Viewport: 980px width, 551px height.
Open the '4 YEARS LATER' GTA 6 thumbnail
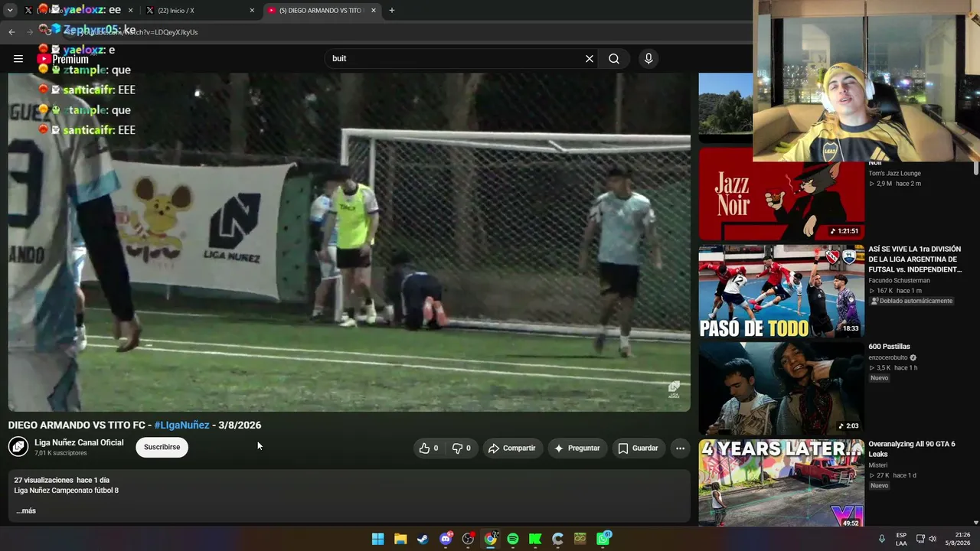tap(781, 484)
